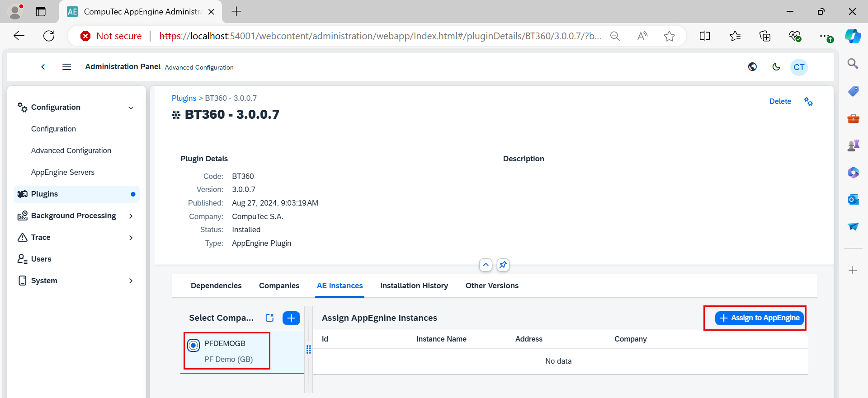
Task: Open a new browser tab
Action: click(x=236, y=11)
